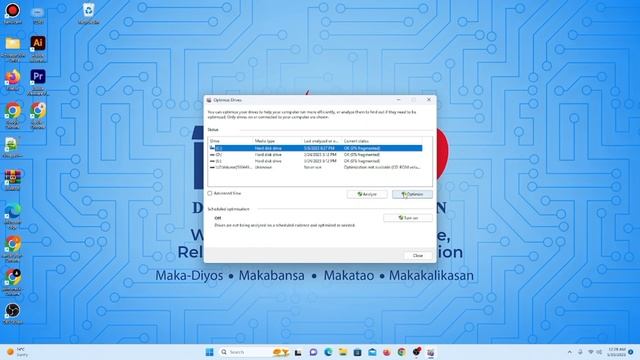Open the clock and date in the taskbar

(617, 352)
